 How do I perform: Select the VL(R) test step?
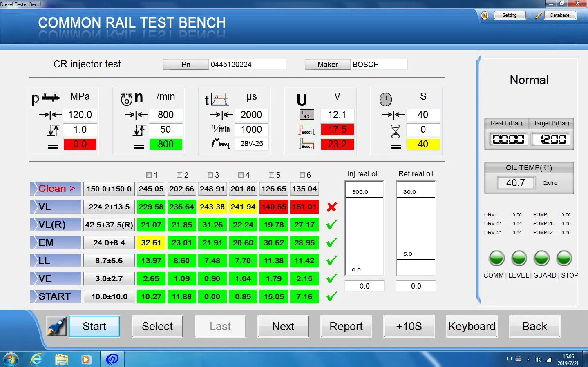click(56, 225)
